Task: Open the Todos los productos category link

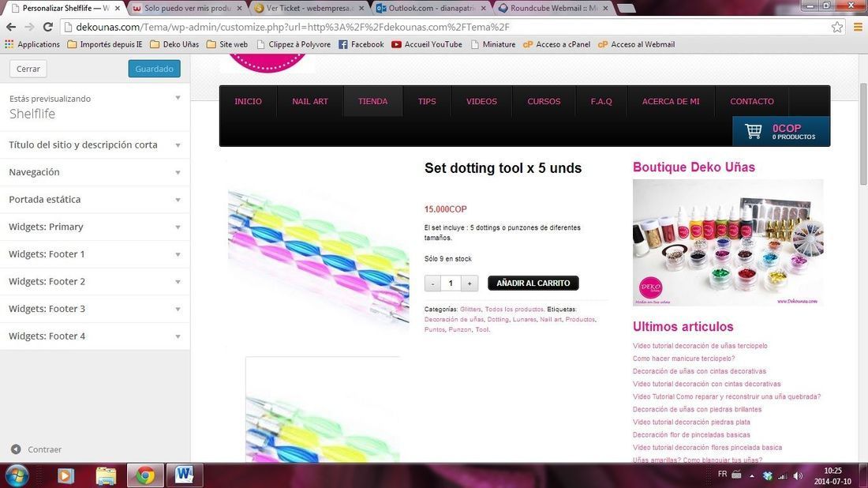Action: [514, 309]
